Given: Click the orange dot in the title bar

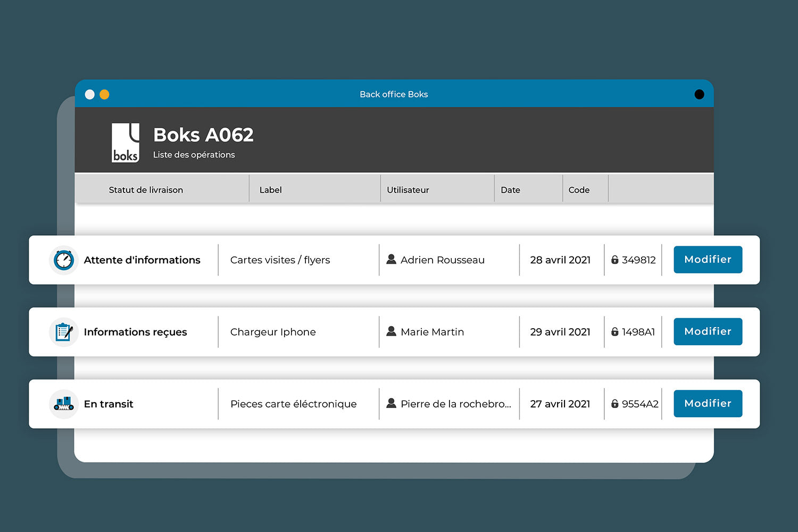Looking at the screenshot, I should tap(105, 95).
